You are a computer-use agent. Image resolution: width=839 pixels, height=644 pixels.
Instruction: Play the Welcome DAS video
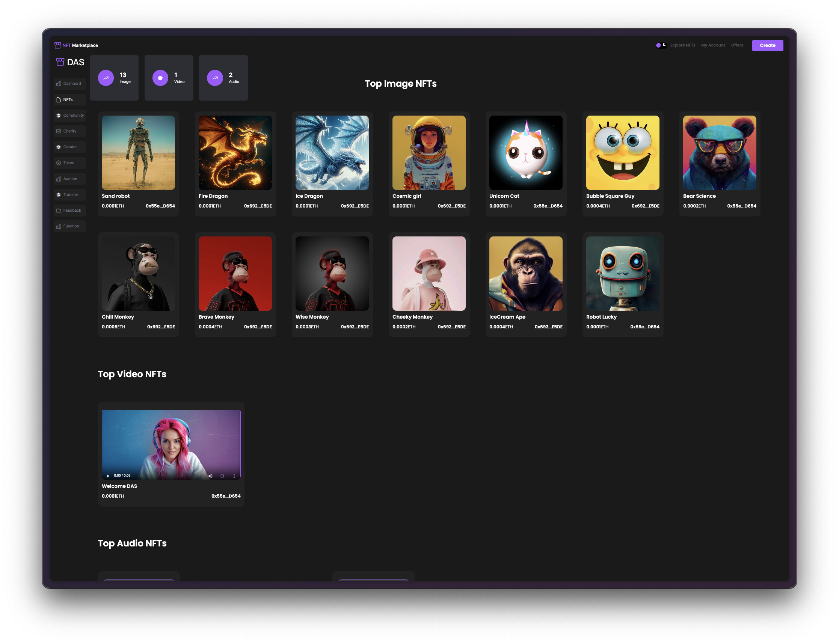[x=108, y=476]
